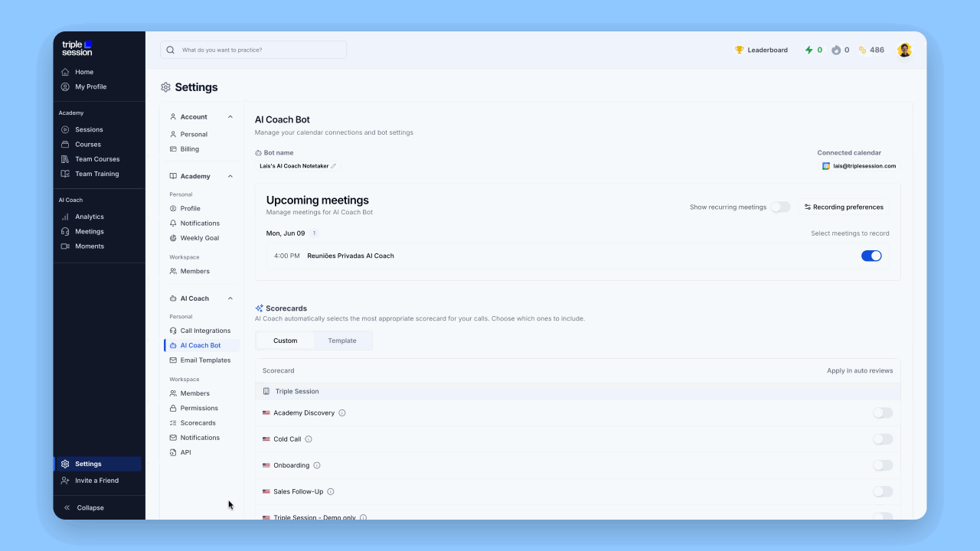
Task: View info for the Sales Follow-Up scorecard
Action: [331, 491]
